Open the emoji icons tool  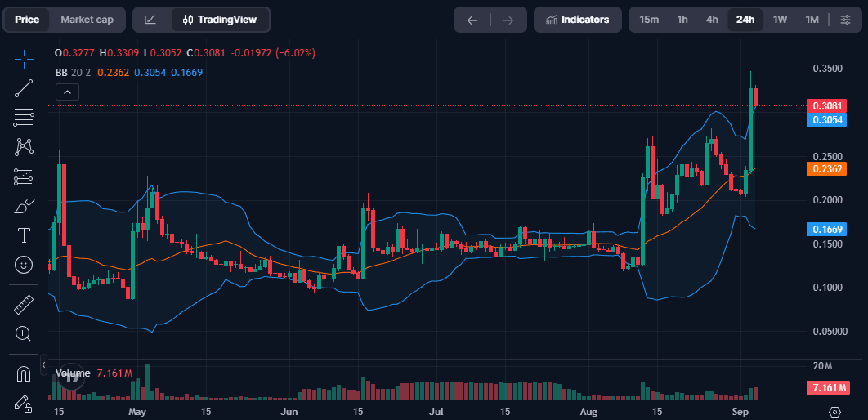[x=24, y=265]
